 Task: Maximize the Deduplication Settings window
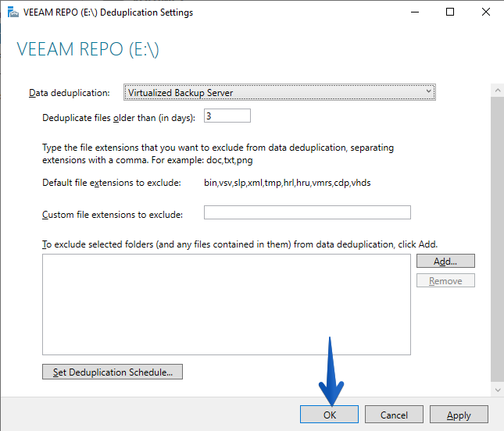[x=450, y=12]
